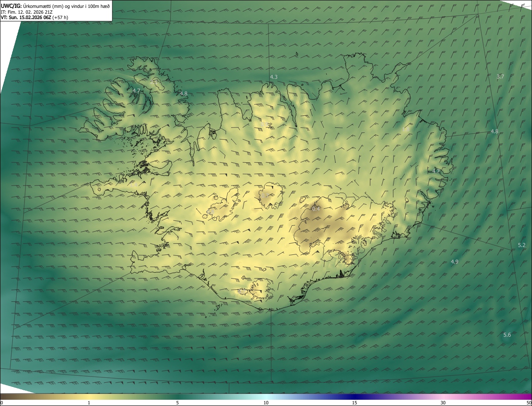The height and width of the screenshot is (406, 532).
Task: Click the 4.7 value over the Westfjords
Action: click(x=136, y=90)
